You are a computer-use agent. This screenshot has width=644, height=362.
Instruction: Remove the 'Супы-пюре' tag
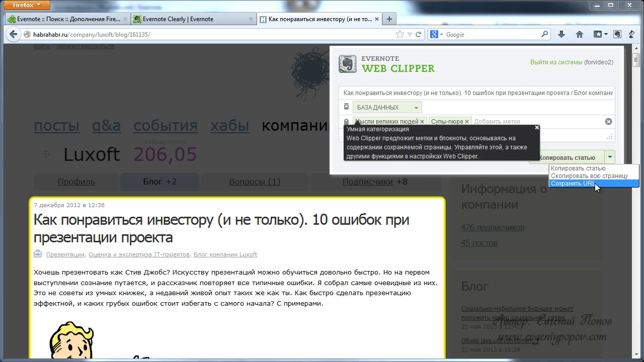point(467,122)
